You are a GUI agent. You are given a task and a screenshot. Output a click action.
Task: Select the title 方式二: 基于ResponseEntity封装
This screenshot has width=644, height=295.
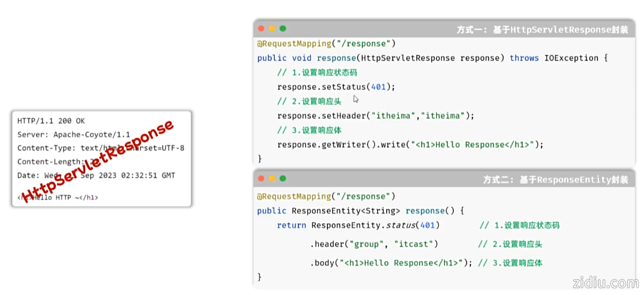[556, 179]
